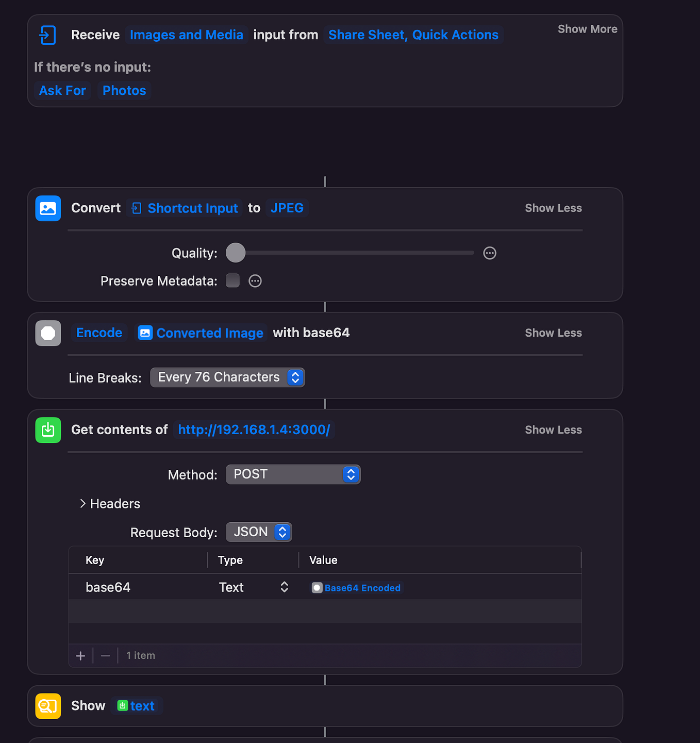700x743 pixels.
Task: Click the Convert Image action icon
Action: click(48, 208)
